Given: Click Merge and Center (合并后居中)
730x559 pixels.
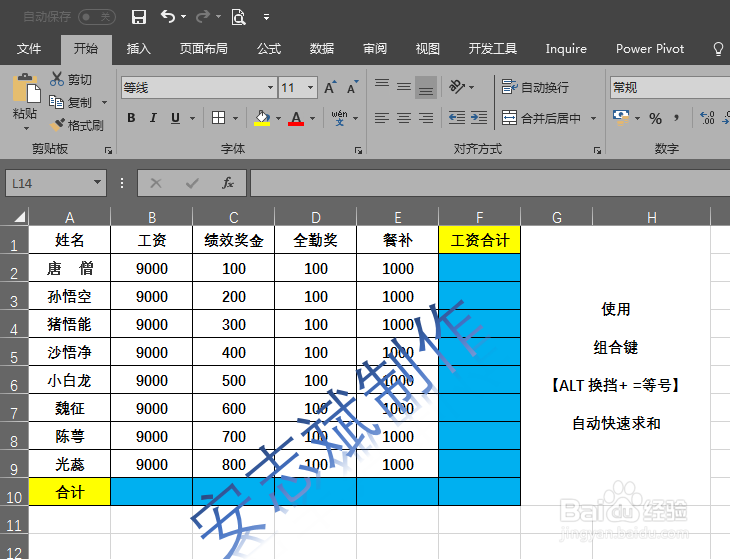Looking at the screenshot, I should tap(541, 118).
